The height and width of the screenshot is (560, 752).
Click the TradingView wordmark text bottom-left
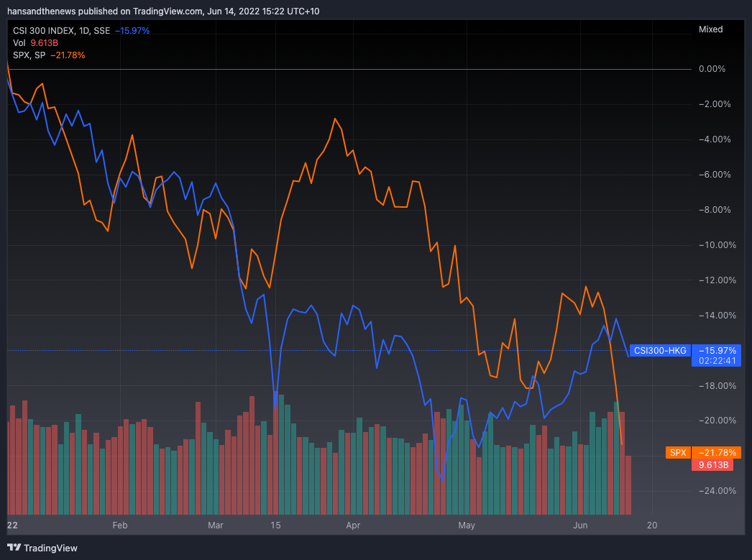point(50,548)
